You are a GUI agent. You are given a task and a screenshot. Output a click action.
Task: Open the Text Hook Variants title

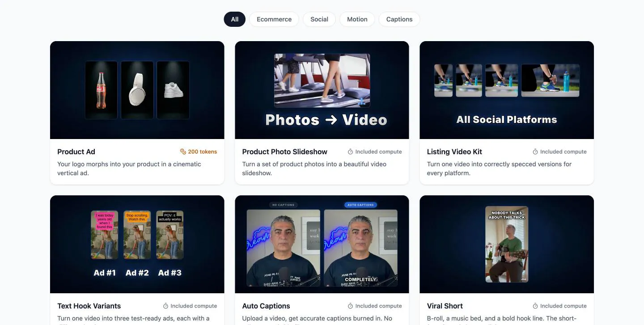coord(89,306)
